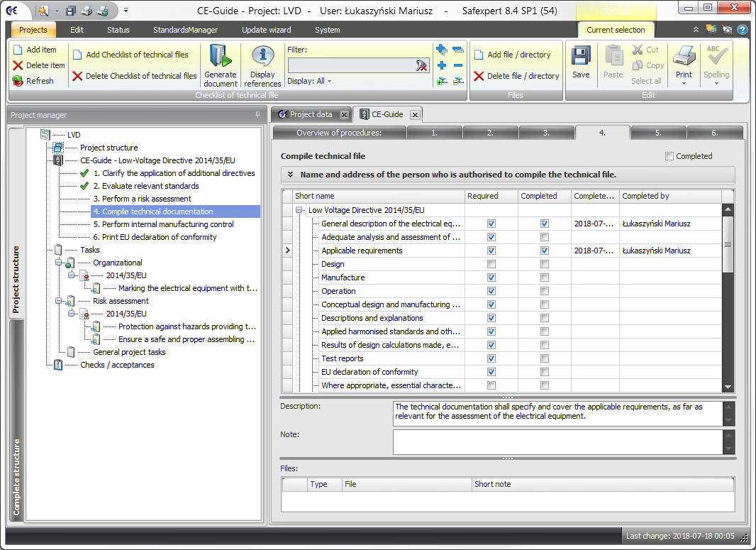Switch to step 5 tab
756x550 pixels.
pos(658,133)
